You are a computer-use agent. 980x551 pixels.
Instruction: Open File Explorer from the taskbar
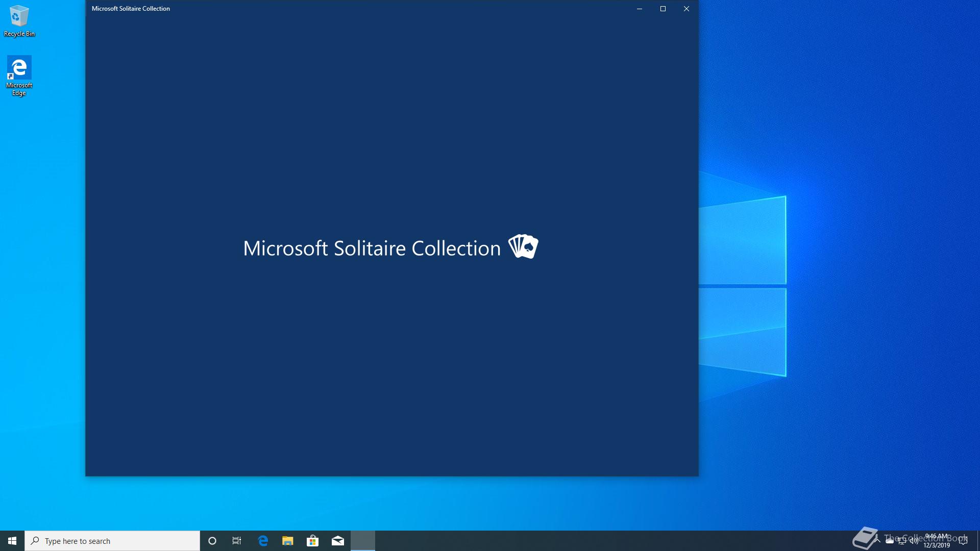pyautogui.click(x=288, y=541)
